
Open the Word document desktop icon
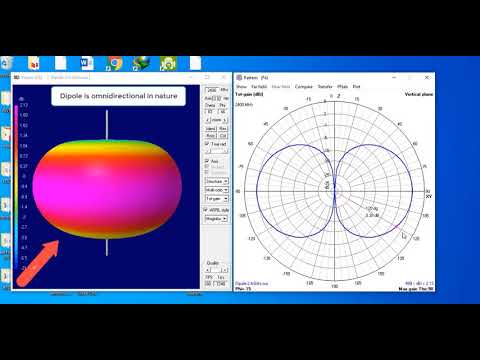point(87,63)
